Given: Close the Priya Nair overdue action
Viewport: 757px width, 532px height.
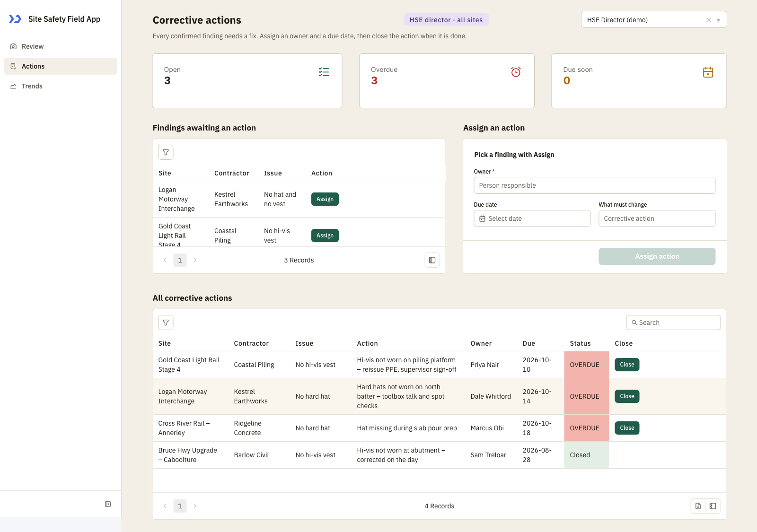Looking at the screenshot, I should [627, 365].
